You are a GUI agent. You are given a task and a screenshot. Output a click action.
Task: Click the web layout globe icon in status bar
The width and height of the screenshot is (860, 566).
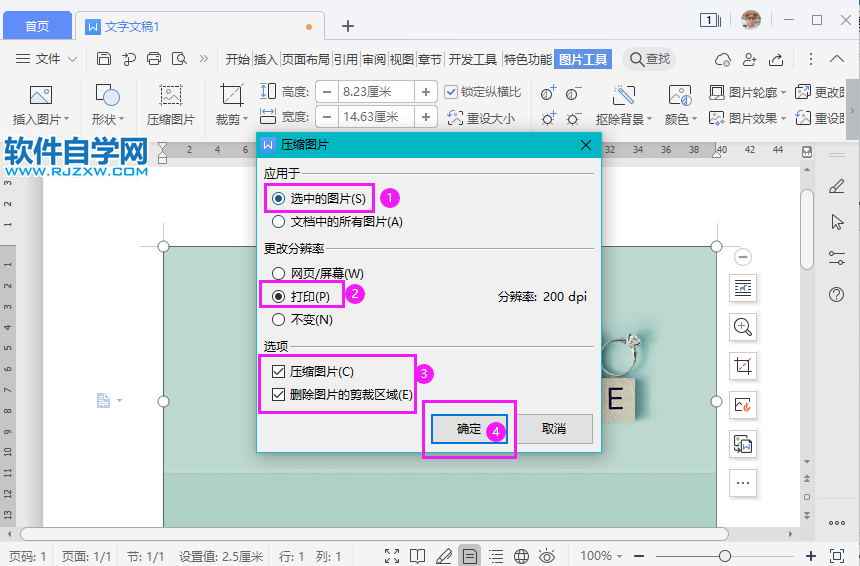click(x=521, y=556)
